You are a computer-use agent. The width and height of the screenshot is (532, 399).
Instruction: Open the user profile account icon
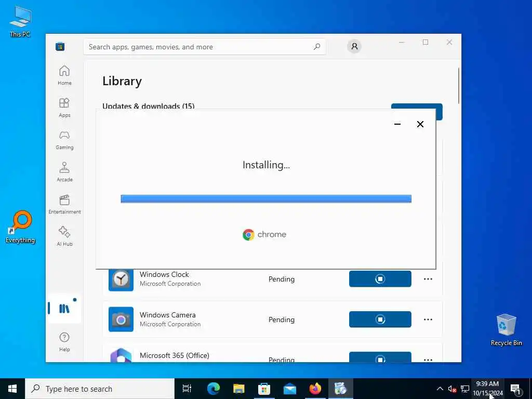point(354,46)
